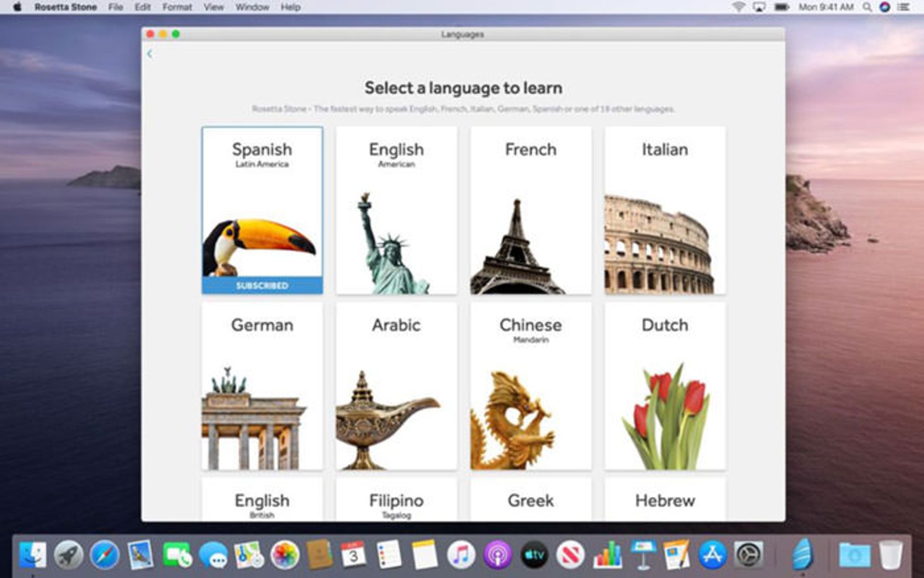Click the Wi-Fi status icon in the menu bar
The image size is (924, 578).
738,7
